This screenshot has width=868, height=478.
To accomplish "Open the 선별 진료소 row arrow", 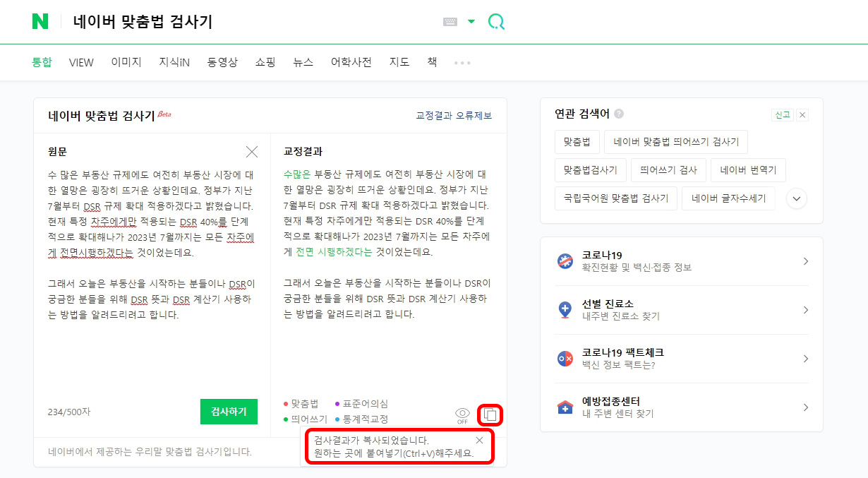I will (805, 310).
